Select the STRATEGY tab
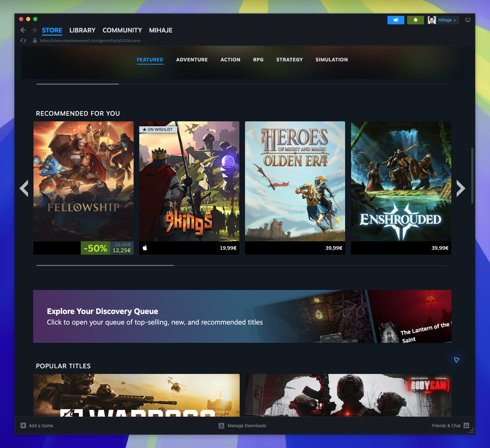The width and height of the screenshot is (490, 448). pyautogui.click(x=289, y=60)
